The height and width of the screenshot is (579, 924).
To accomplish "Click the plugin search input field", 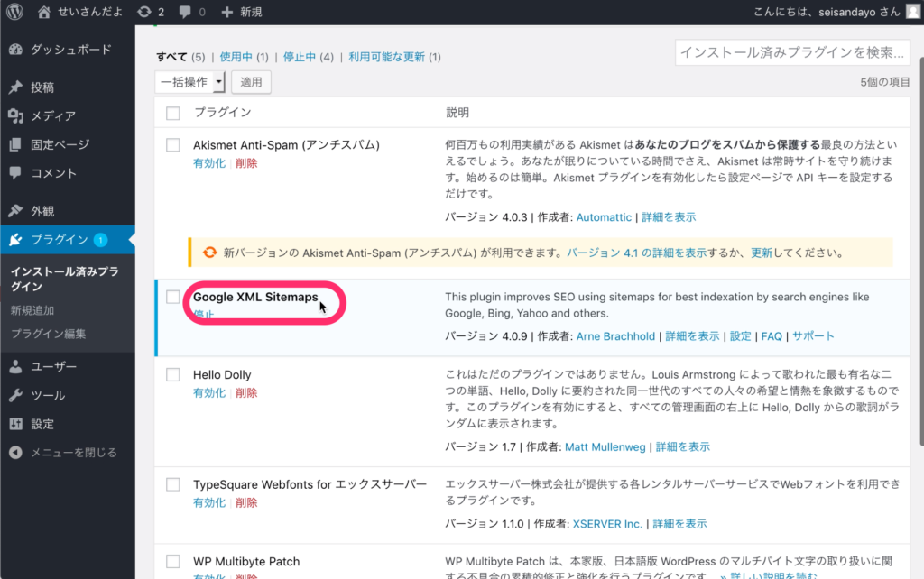I will (790, 52).
